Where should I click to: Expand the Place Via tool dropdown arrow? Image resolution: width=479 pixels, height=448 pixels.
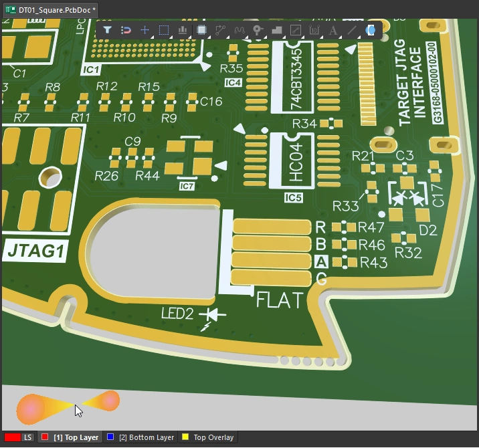[x=264, y=37]
